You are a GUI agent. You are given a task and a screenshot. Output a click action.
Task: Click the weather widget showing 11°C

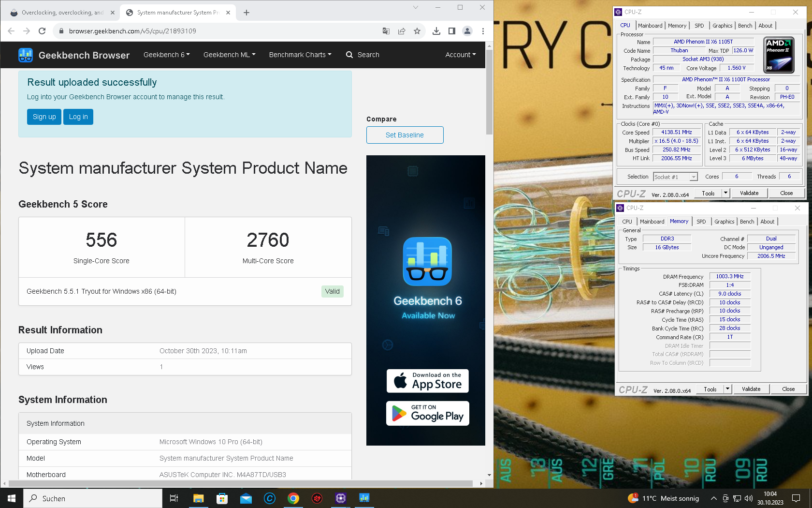pos(663,498)
